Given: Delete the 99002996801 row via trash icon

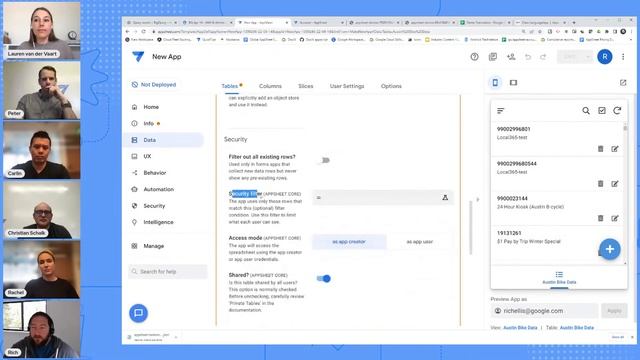Looking at the screenshot, I should (600, 149).
